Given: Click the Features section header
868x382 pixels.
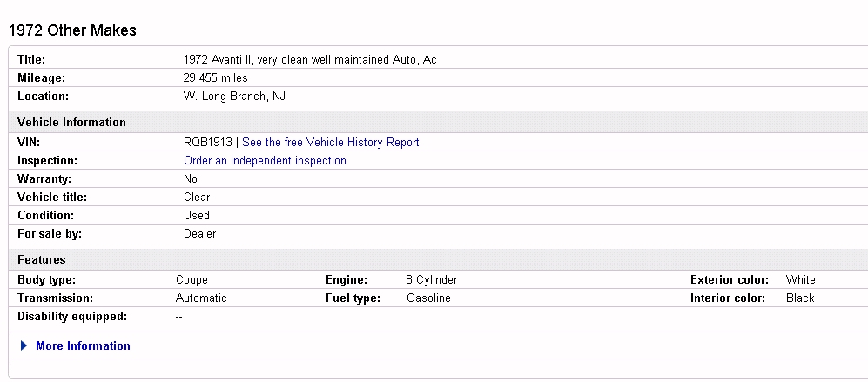Looking at the screenshot, I should coord(42,259).
